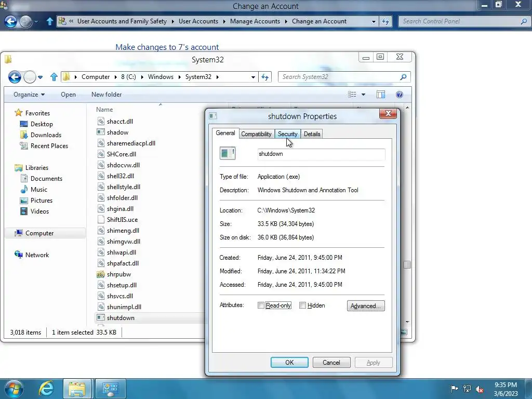This screenshot has height=399, width=532.
Task: Click Advanced... attributes button
Action: [366, 305]
